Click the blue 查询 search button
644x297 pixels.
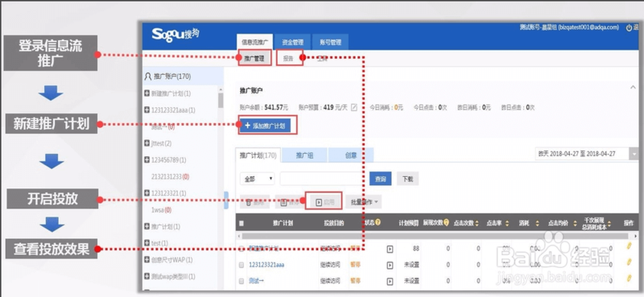(x=380, y=179)
